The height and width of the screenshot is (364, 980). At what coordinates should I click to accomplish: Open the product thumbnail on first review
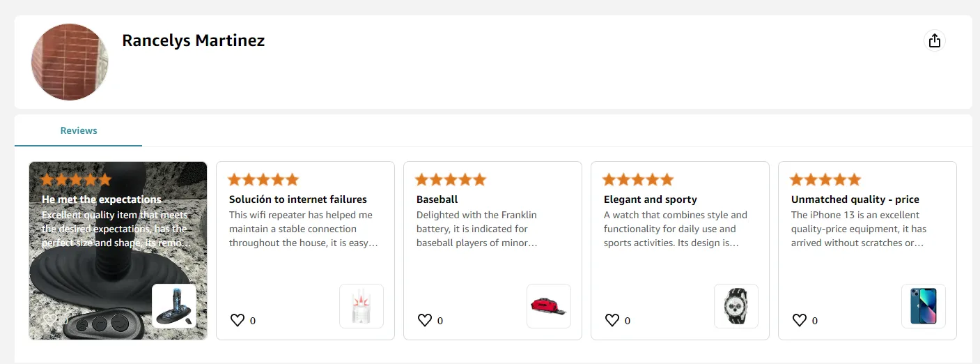pyautogui.click(x=174, y=306)
